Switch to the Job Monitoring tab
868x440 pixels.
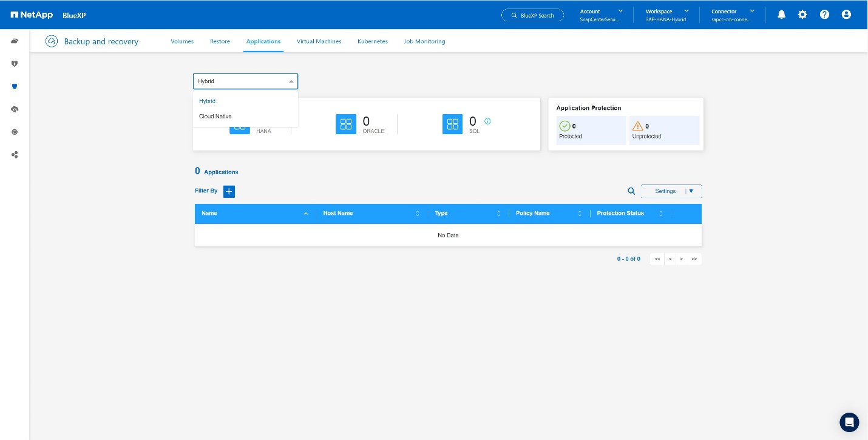(x=424, y=41)
